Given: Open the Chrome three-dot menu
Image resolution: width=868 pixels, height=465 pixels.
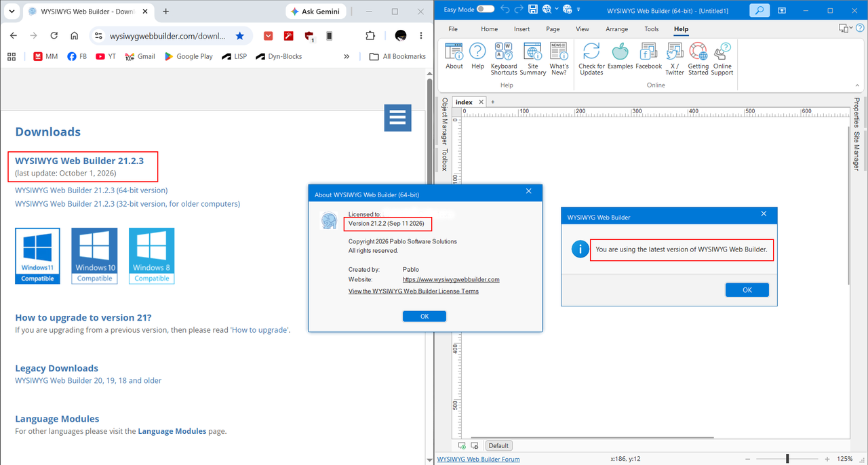Looking at the screenshot, I should 421,36.
